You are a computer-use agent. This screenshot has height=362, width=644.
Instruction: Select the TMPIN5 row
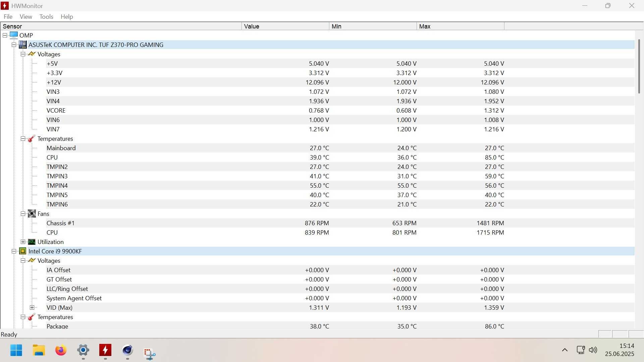click(340, 195)
